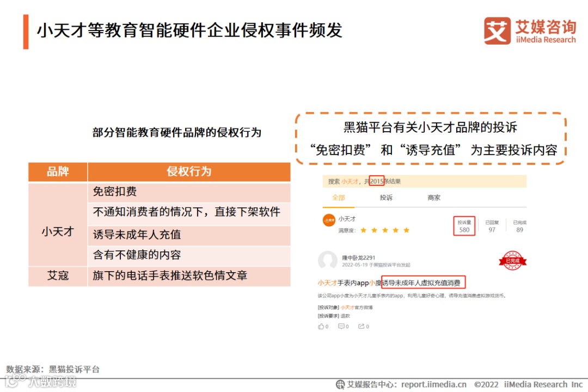Click the 已回复 97 counter
This screenshot has height=392, width=588.
[x=492, y=226]
